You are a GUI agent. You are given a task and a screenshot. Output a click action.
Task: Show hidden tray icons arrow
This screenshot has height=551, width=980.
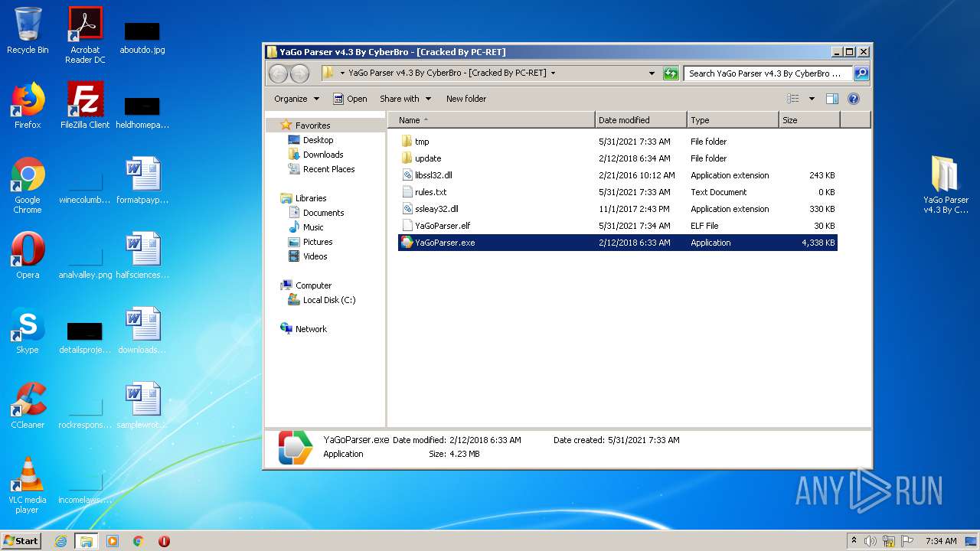854,541
